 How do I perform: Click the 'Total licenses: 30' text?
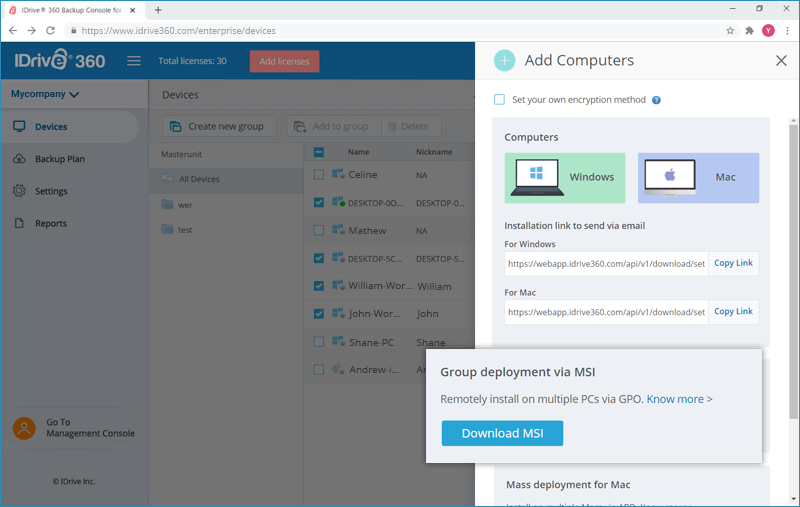(x=192, y=61)
